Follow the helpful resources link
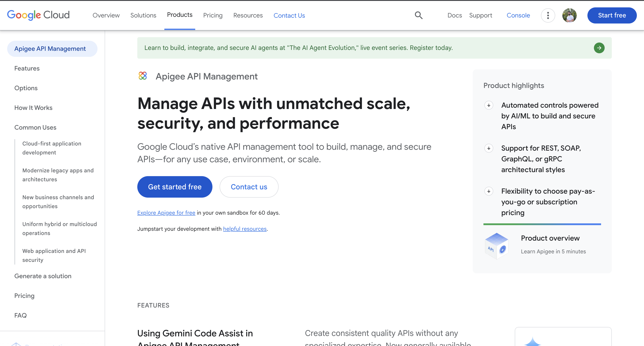644x346 pixels. coord(244,229)
